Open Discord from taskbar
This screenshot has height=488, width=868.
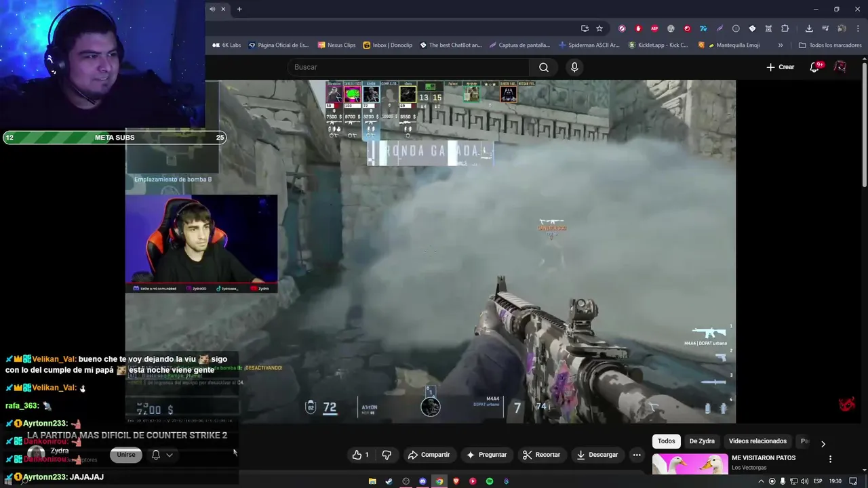tap(422, 481)
